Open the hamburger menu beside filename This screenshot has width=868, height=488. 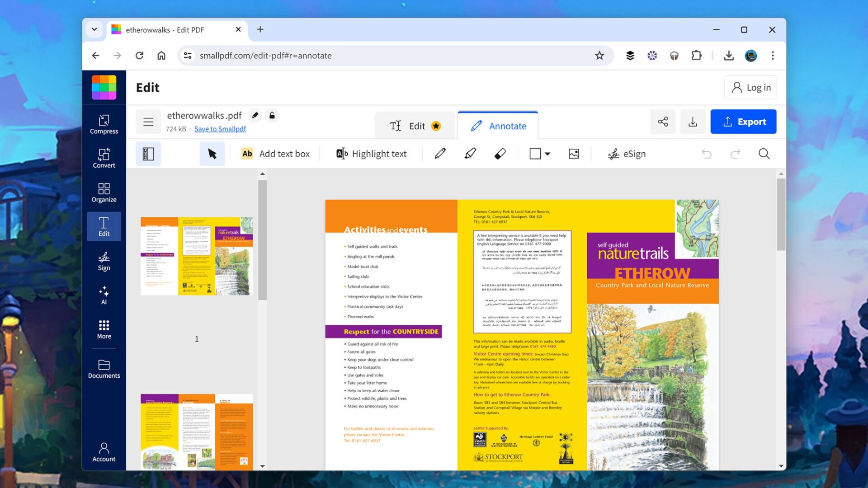point(148,122)
